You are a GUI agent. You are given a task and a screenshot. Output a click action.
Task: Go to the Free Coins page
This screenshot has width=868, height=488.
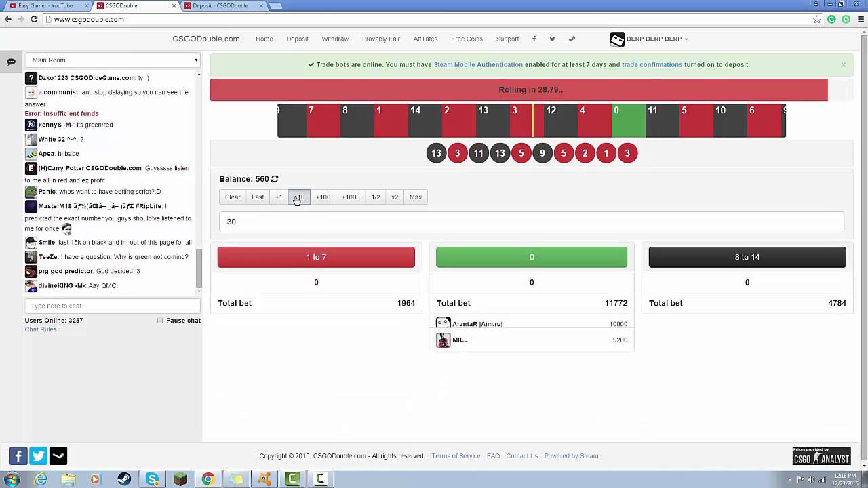pos(467,39)
